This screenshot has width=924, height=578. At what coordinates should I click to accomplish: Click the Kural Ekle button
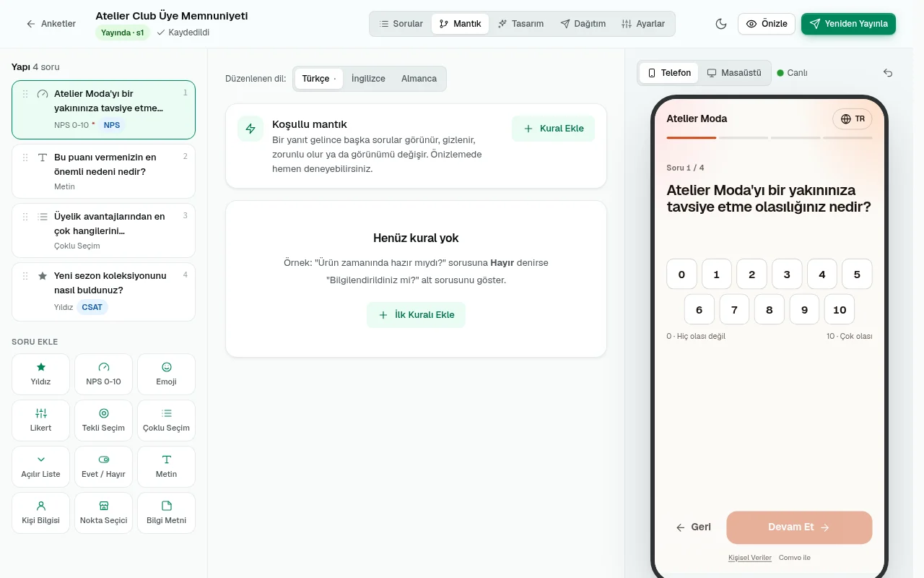(x=553, y=129)
